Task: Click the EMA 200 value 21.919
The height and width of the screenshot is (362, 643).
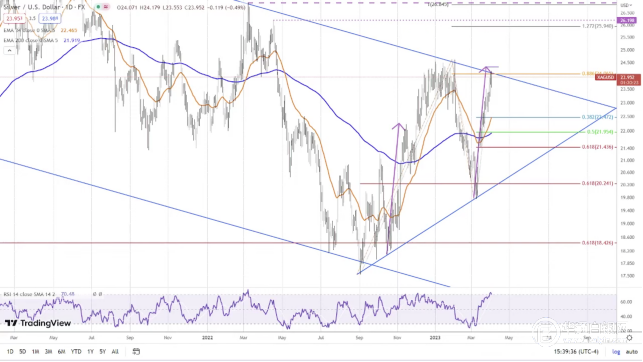Action: (72, 41)
